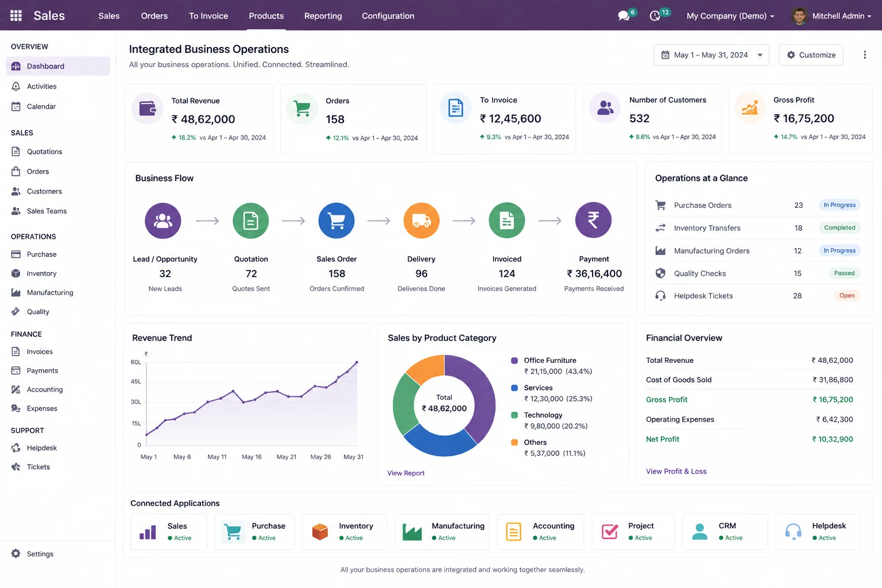Click the Payment rupee flow icon
882x588 pixels.
coord(593,220)
